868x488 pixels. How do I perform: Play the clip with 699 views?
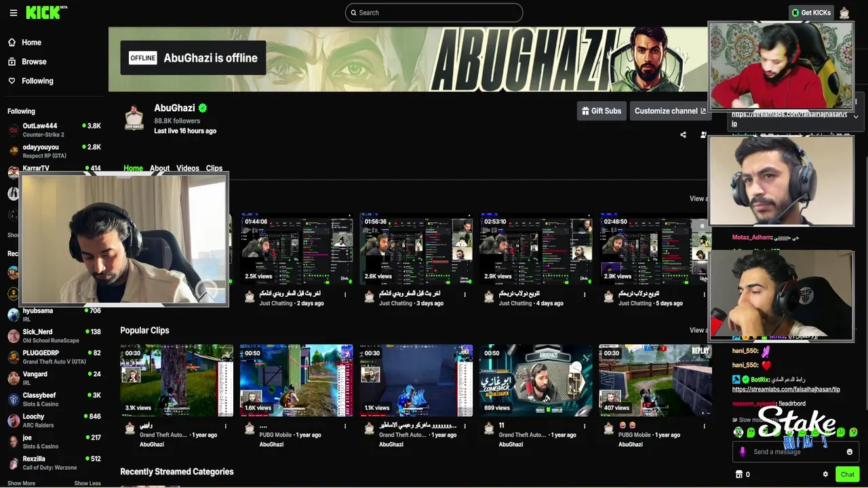coord(536,380)
